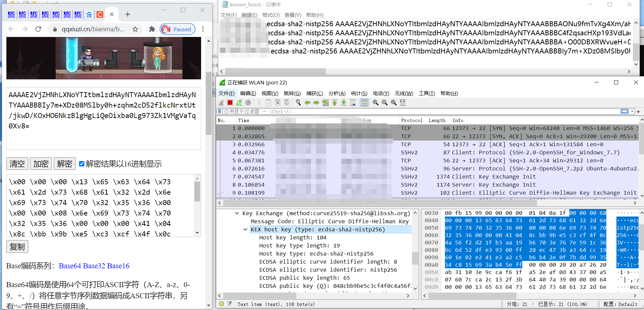Stop the Wireshark capture with red square
The height and width of the screenshot is (310, 644).
[x=230, y=103]
